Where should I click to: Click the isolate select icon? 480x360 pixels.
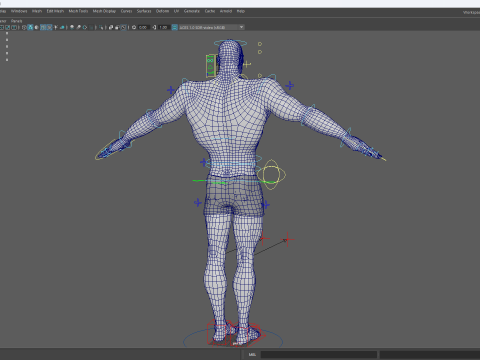101,27
